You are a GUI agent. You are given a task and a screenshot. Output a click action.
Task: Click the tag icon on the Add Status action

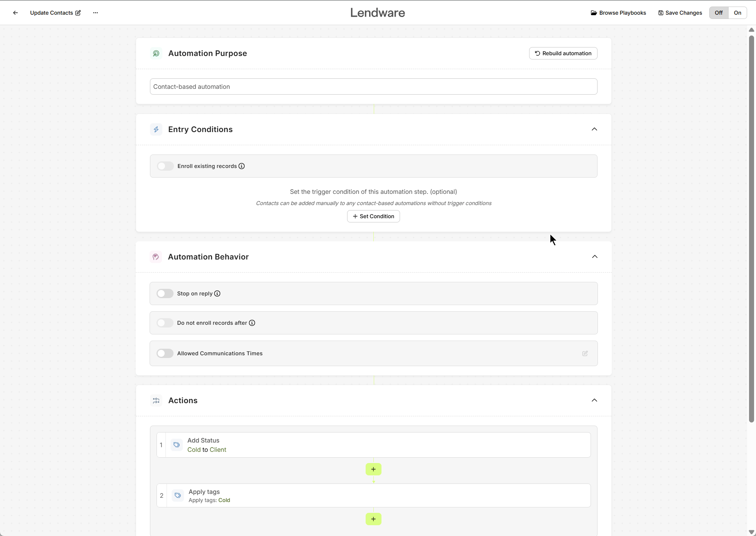[x=177, y=444]
